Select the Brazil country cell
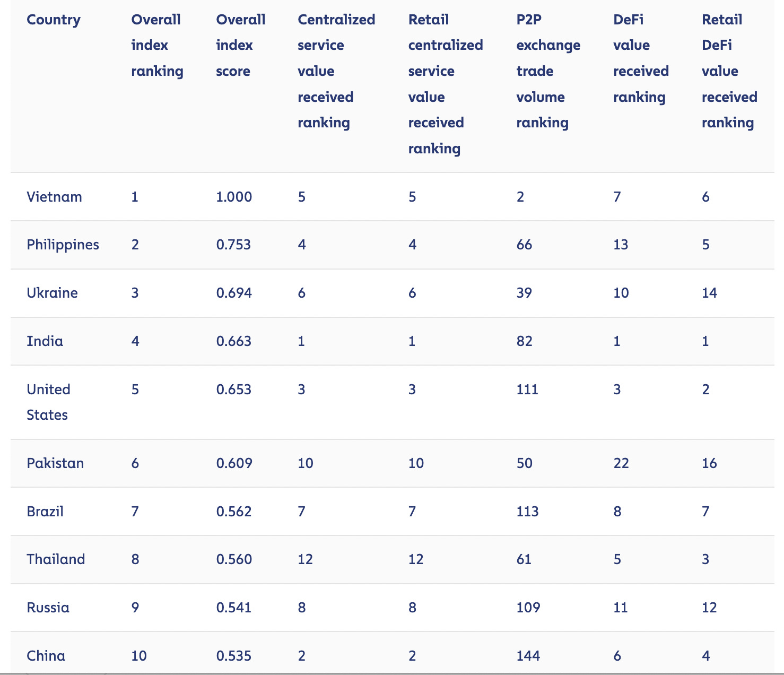Image resolution: width=784 pixels, height=675 pixels. pos(45,512)
